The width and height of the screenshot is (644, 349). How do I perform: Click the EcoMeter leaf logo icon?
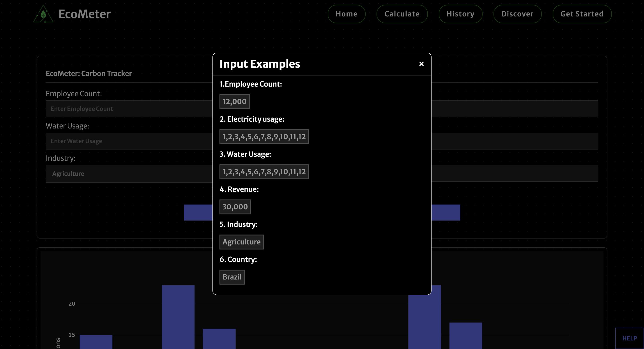click(x=43, y=14)
